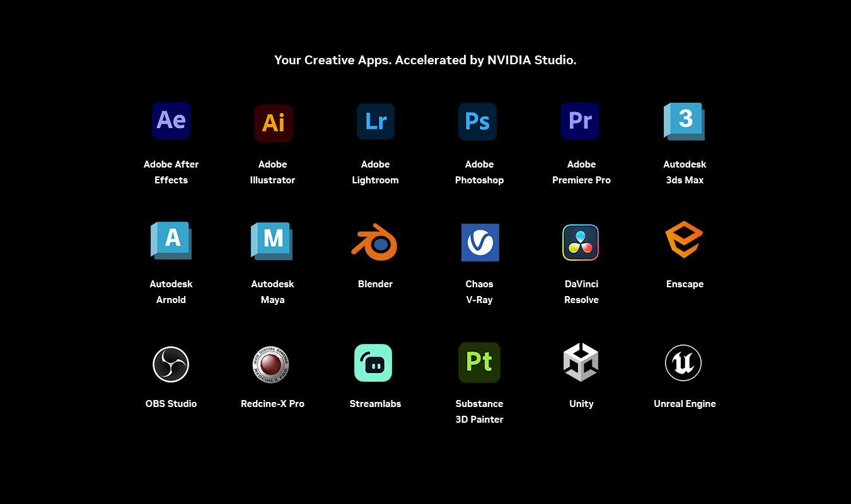
Task: Click the Unity cube logo
Action: [581, 362]
